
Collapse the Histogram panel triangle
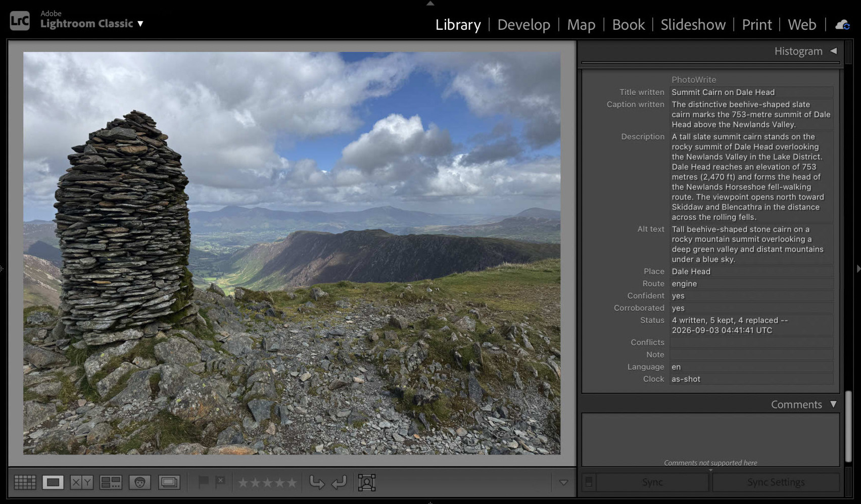(834, 51)
